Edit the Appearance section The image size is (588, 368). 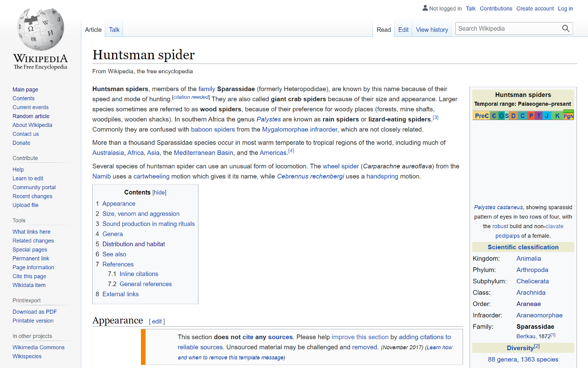[157, 322]
